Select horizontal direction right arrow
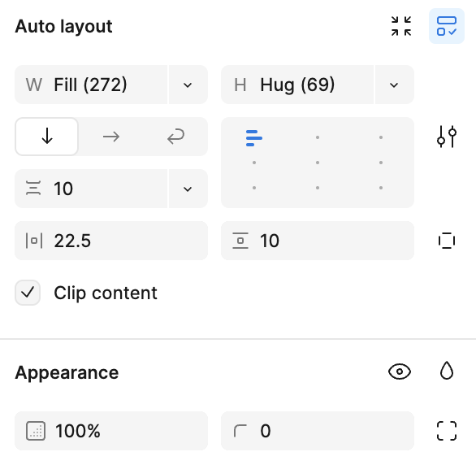This screenshot has width=476, height=465. pyautogui.click(x=111, y=137)
